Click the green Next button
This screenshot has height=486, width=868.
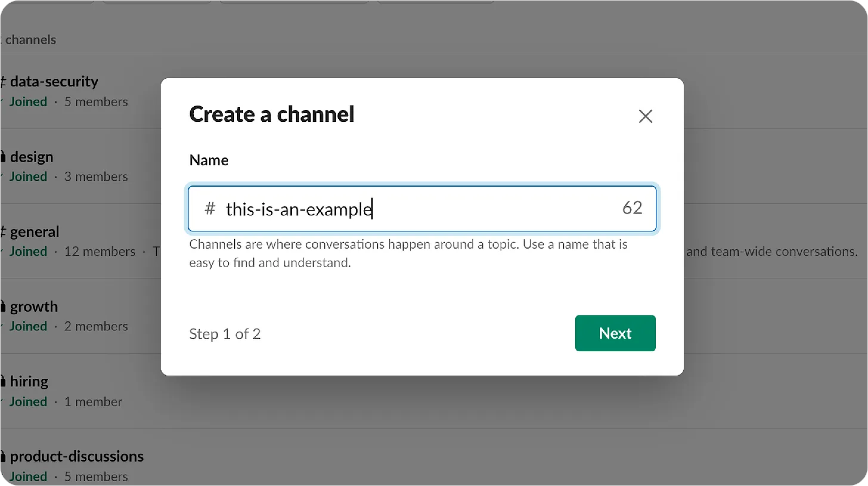[615, 333]
